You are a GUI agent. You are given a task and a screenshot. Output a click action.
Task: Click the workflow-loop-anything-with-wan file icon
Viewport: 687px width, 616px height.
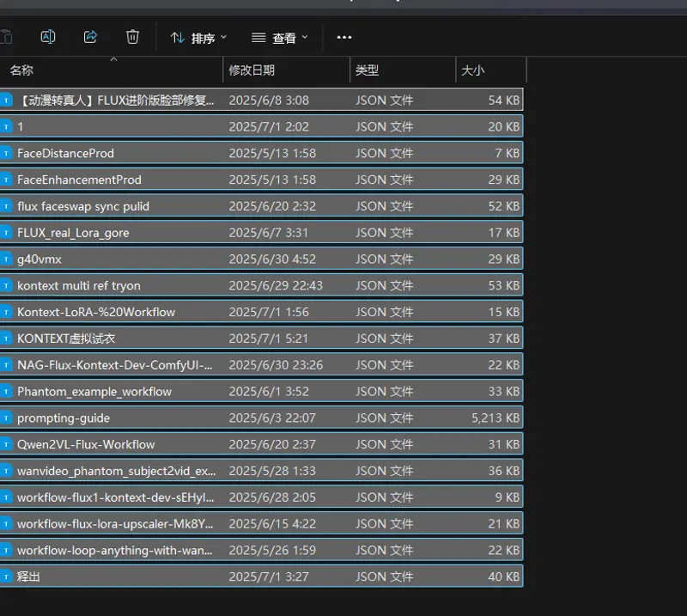click(6, 550)
